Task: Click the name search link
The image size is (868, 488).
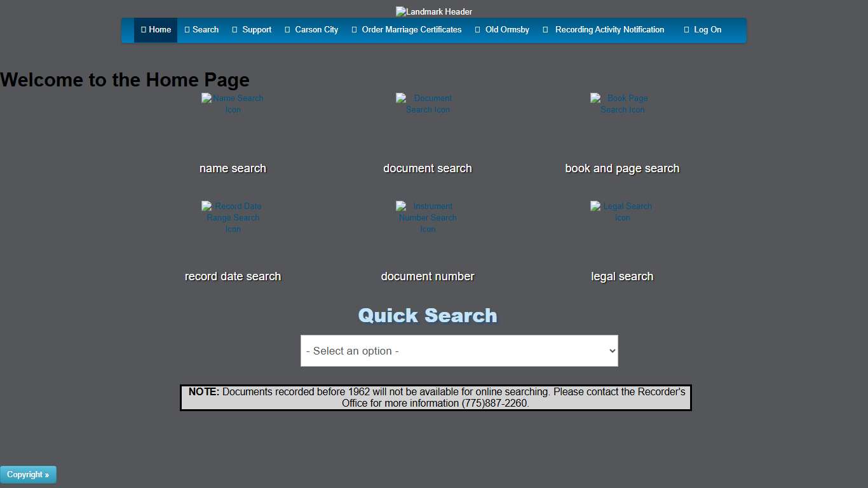Action: point(233,168)
